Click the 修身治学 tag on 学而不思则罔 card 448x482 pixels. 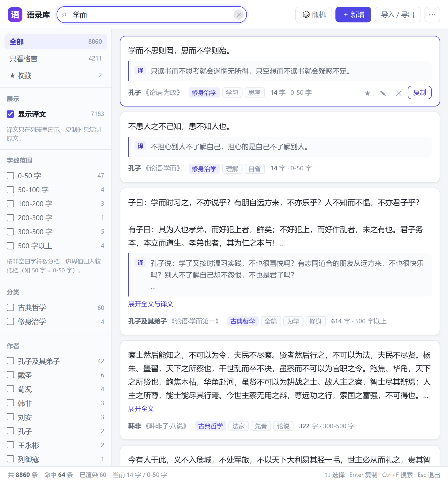(x=204, y=92)
